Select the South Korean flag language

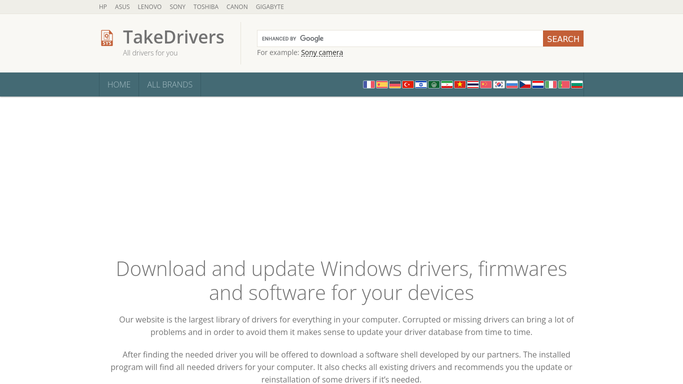[x=499, y=84]
